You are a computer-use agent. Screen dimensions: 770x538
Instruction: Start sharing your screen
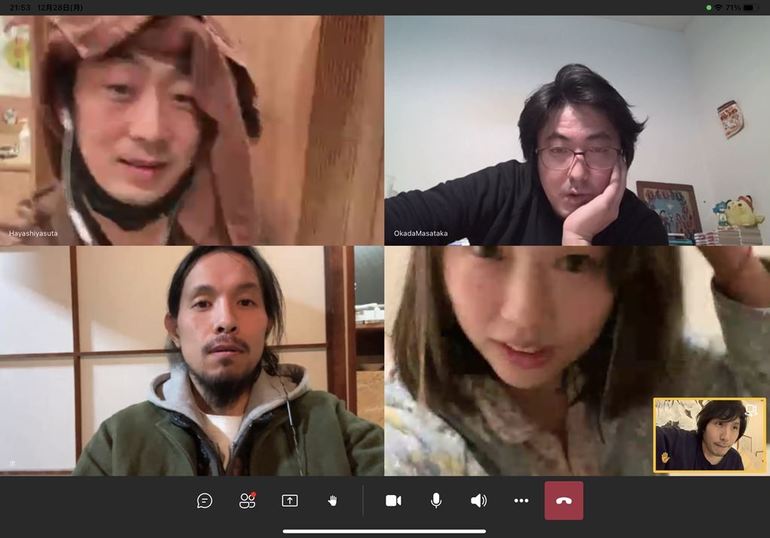(x=290, y=500)
